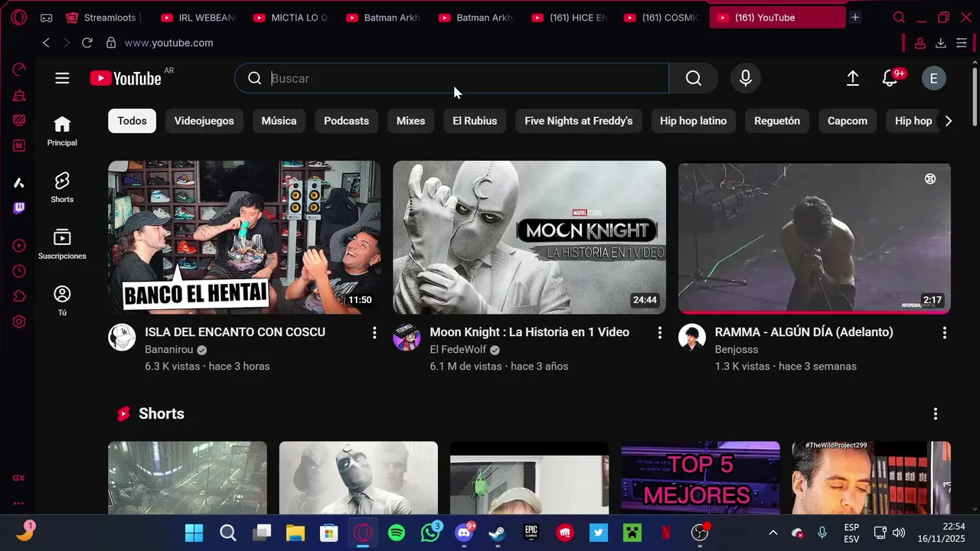Open the Opera GX main menu logo

[18, 17]
